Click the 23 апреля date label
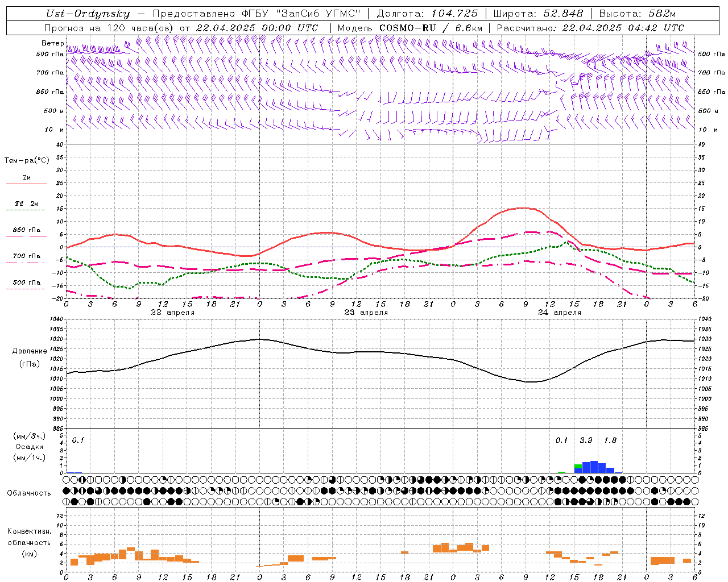Image resolution: width=728 pixels, height=582 pixels. [366, 313]
